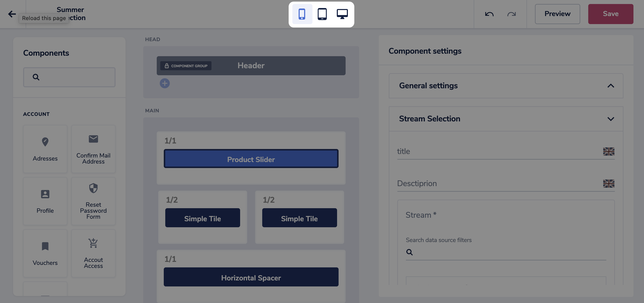Viewport: 644px width, 303px height.
Task: Open the page Preview
Action: (x=557, y=14)
